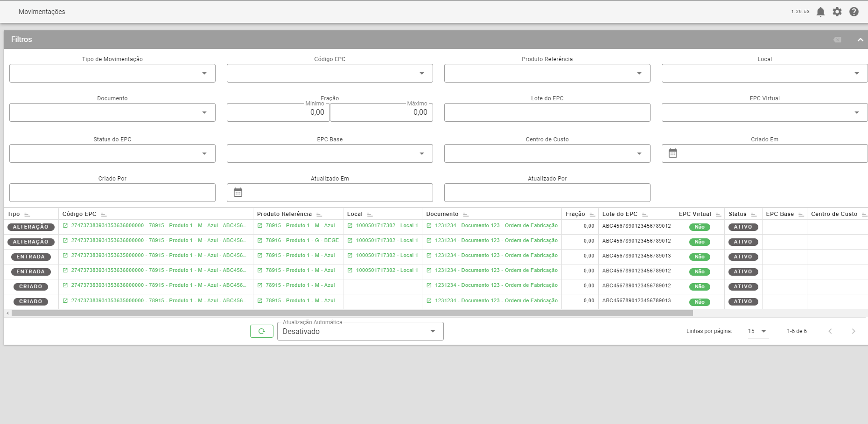Image resolution: width=868 pixels, height=424 pixels.
Task: Click Criado Por input field
Action: pos(112,193)
